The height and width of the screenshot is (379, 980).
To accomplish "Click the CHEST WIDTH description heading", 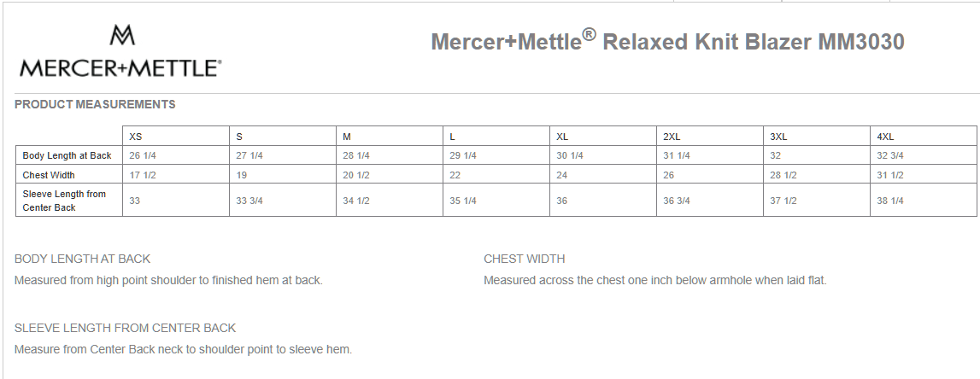I will tap(525, 259).
